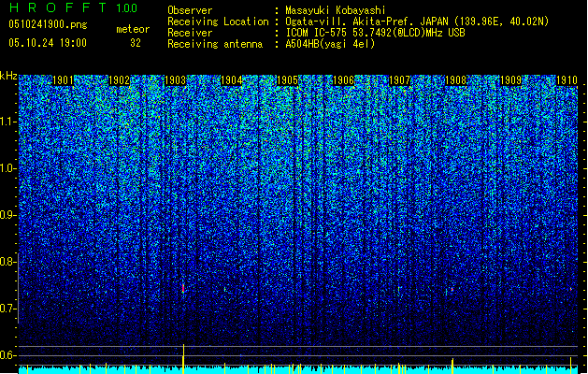Click the kHz axis unit label

8,76
